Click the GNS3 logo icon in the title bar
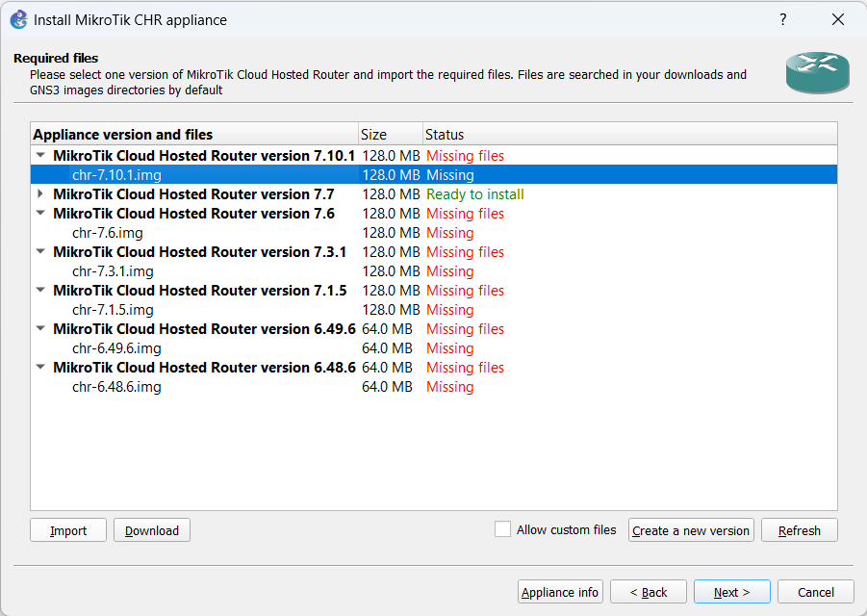 pyautogui.click(x=19, y=20)
